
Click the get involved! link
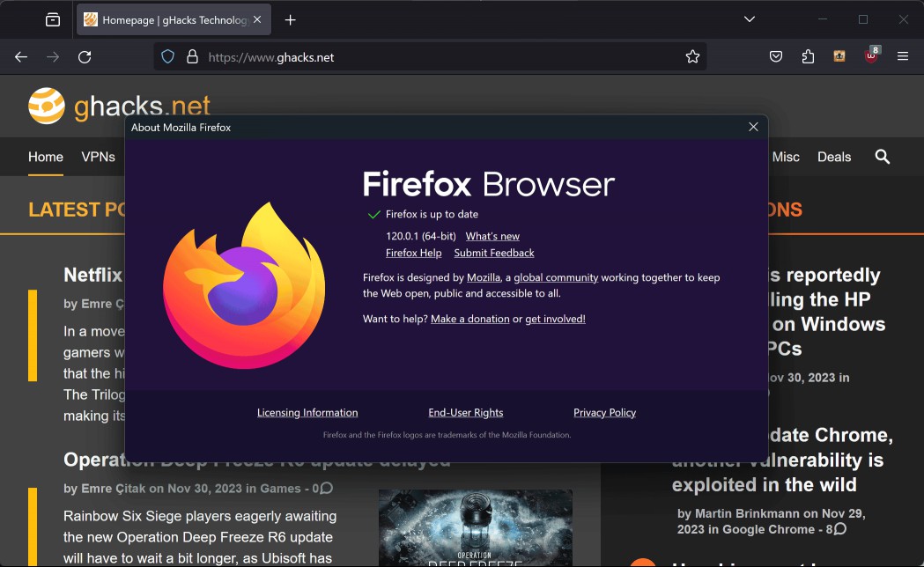555,319
